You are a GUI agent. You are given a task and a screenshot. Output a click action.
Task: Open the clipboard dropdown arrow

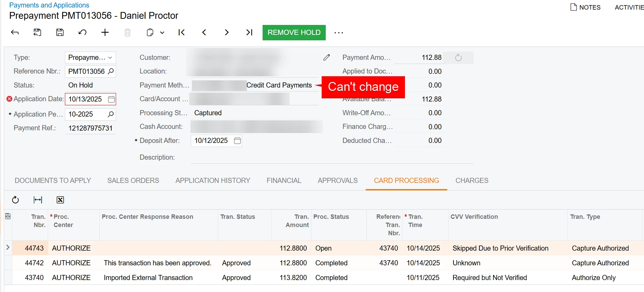(162, 33)
